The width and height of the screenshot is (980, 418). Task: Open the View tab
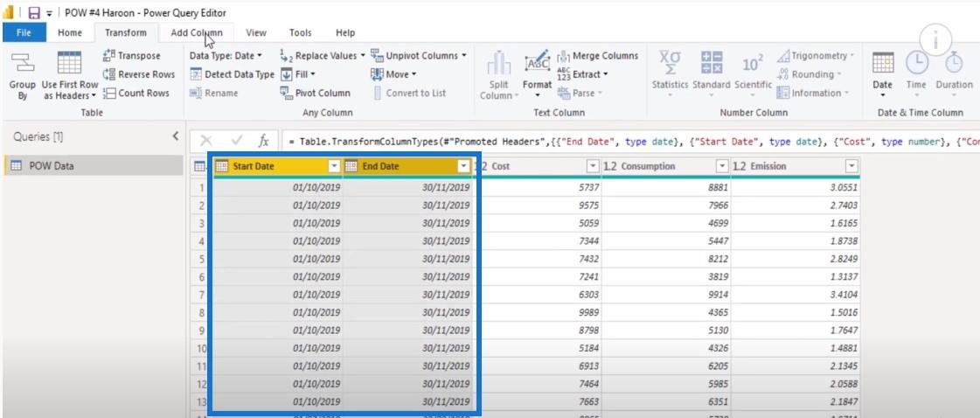pos(256,32)
